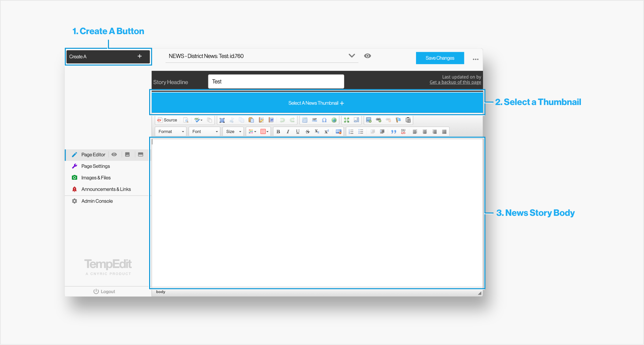Click the Select All icon
This screenshot has height=345, width=644.
pos(222,120)
